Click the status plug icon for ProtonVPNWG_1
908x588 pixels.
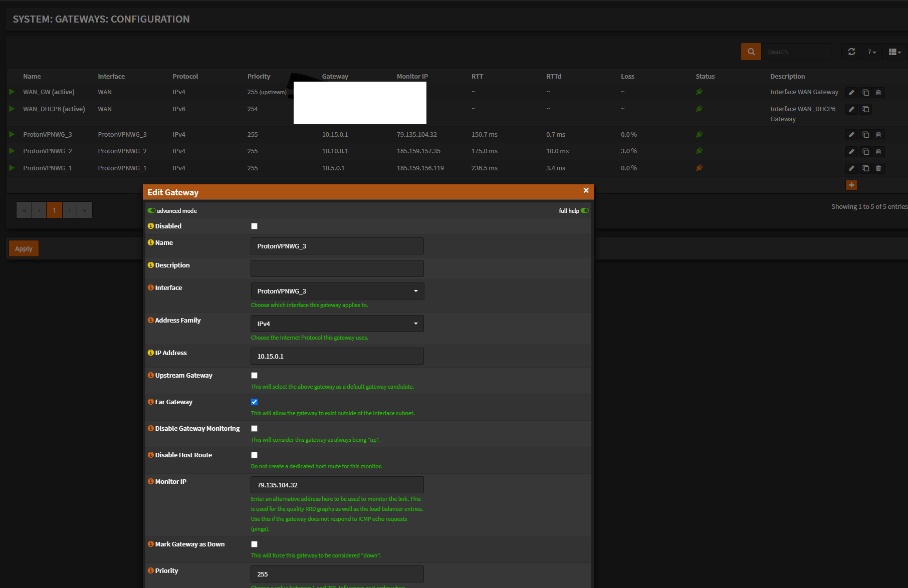699,168
